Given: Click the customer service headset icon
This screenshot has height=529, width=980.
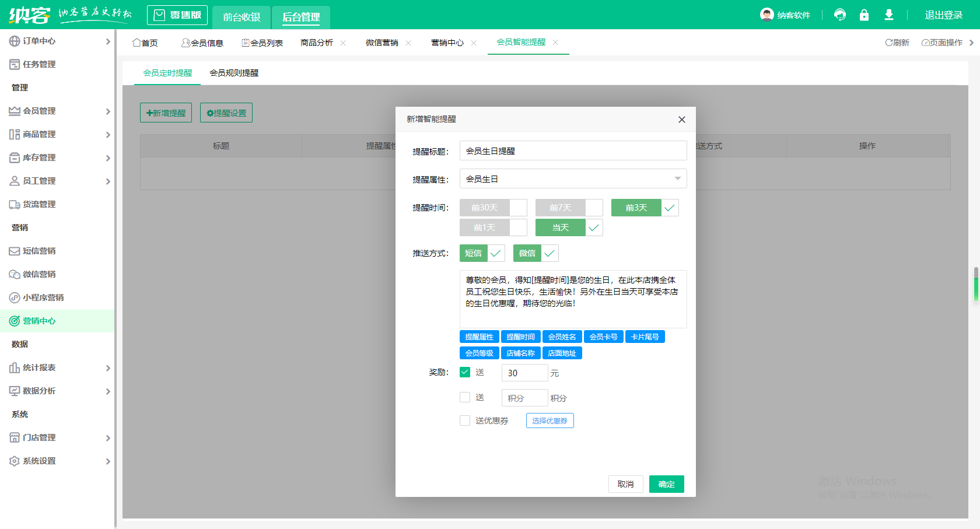Looking at the screenshot, I should coord(840,15).
